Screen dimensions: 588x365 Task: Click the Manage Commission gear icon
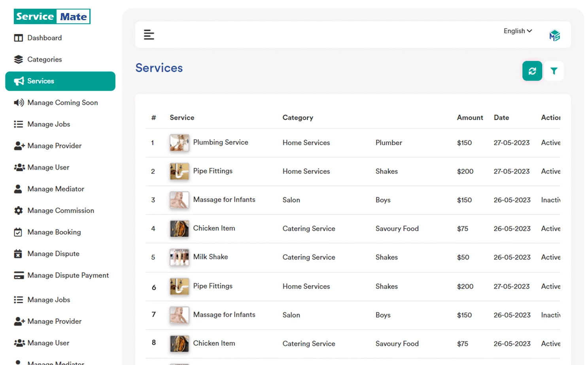pos(19,210)
